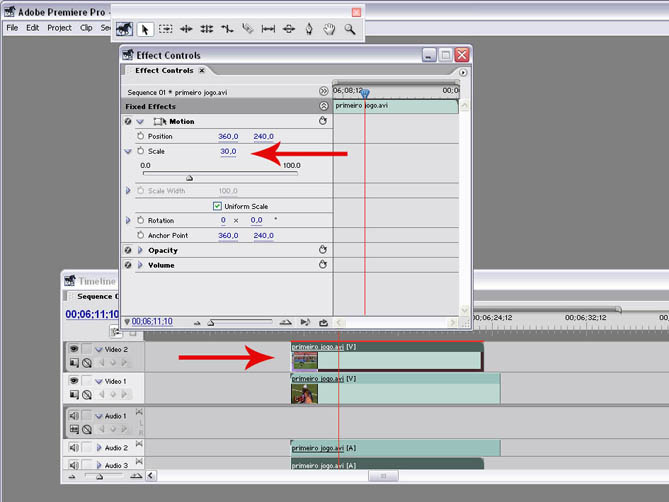Collapse the Motion effect properties
This screenshot has height=502, width=669.
140,121
